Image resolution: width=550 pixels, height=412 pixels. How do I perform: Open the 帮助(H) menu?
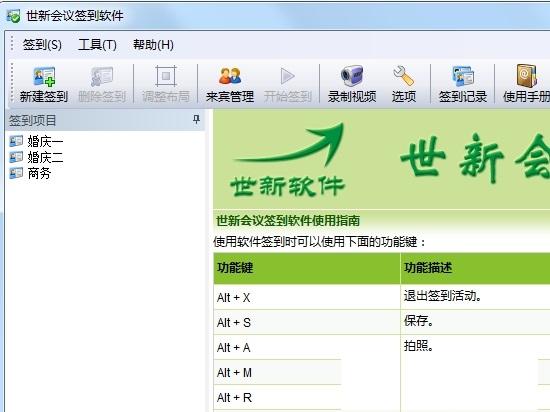click(153, 45)
